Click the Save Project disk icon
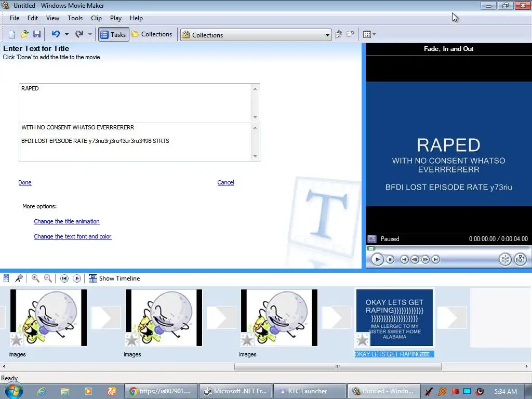This screenshot has width=532, height=399. point(37,34)
